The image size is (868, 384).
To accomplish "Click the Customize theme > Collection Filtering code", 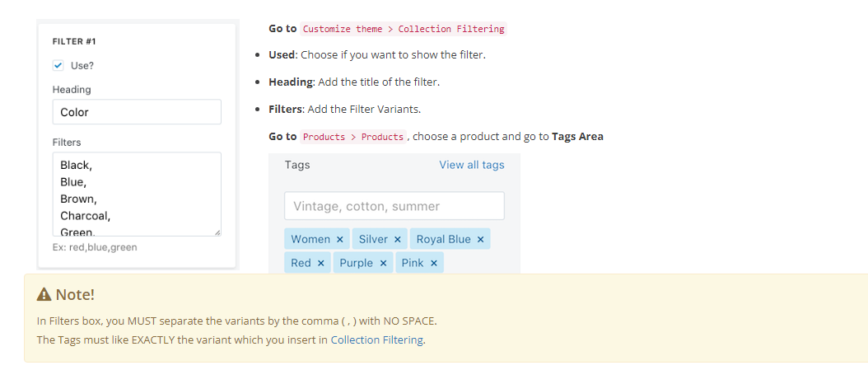I will 404,29.
